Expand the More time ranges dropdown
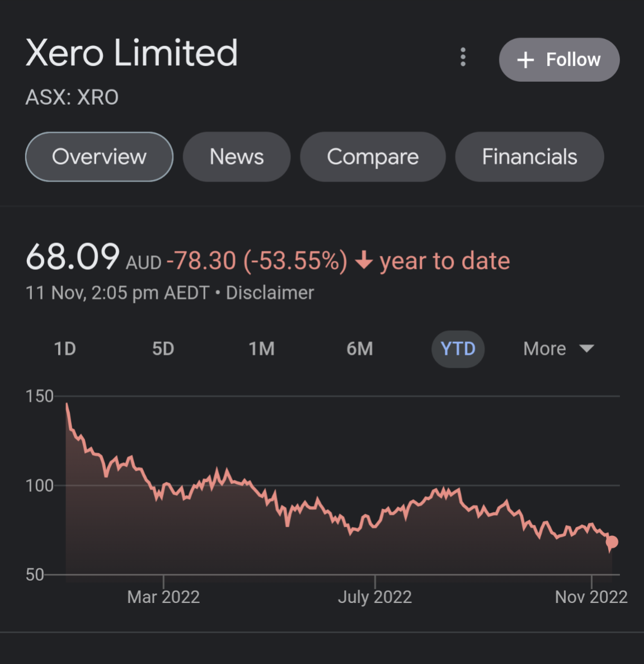The height and width of the screenshot is (664, 644). tap(558, 349)
